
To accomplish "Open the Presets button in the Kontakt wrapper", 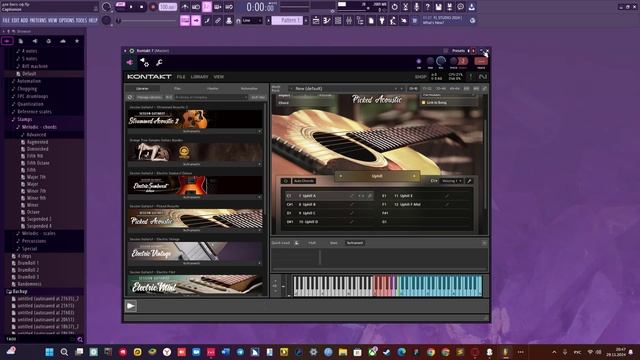I will pos(458,51).
